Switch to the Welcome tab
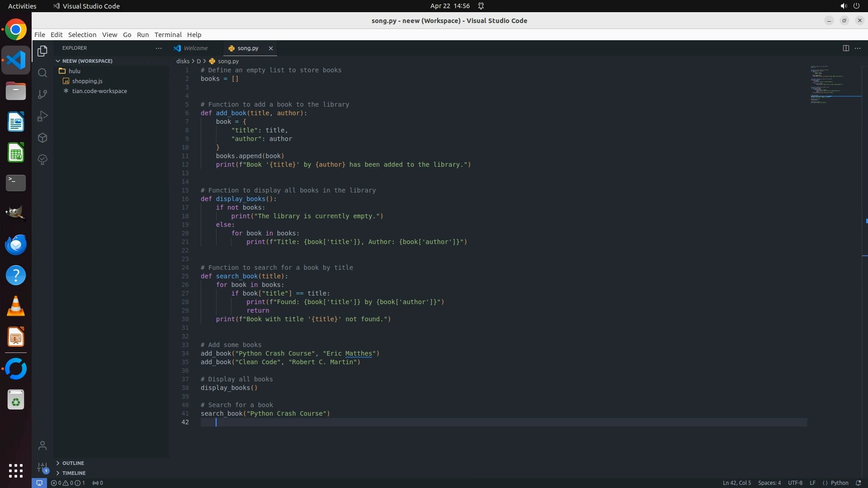The height and width of the screenshot is (488, 868). click(x=195, y=48)
